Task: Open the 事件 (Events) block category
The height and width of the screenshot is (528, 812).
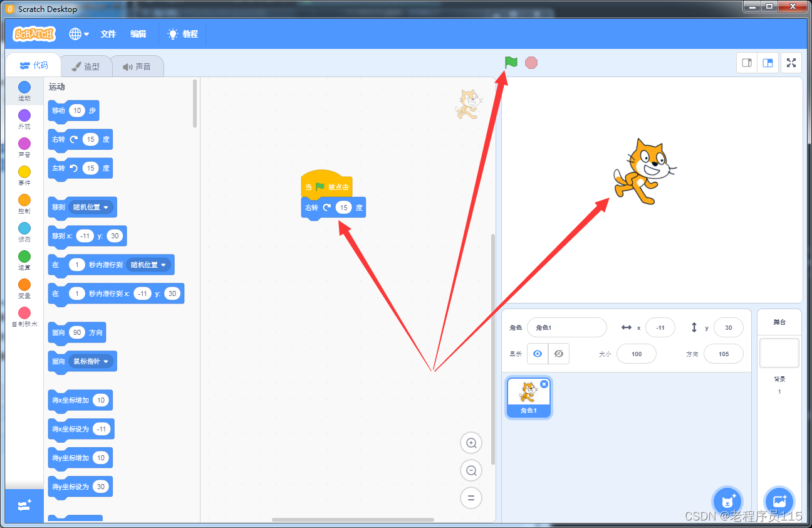Action: (x=24, y=177)
